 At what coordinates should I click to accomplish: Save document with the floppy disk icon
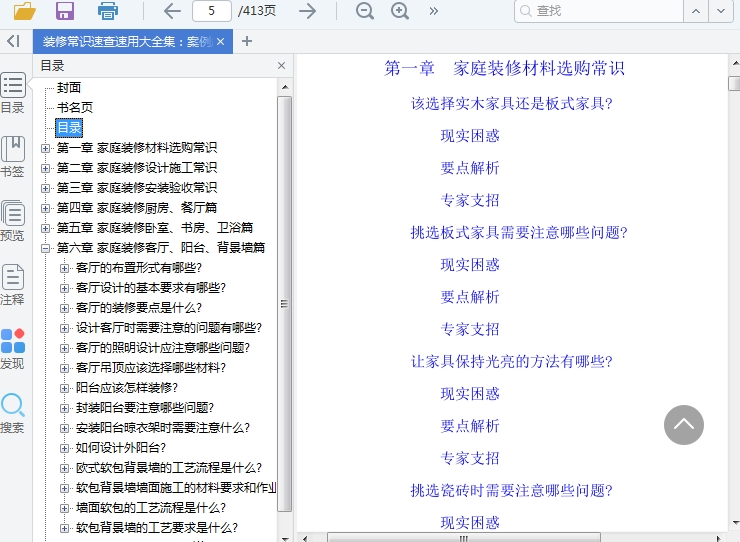pos(65,10)
